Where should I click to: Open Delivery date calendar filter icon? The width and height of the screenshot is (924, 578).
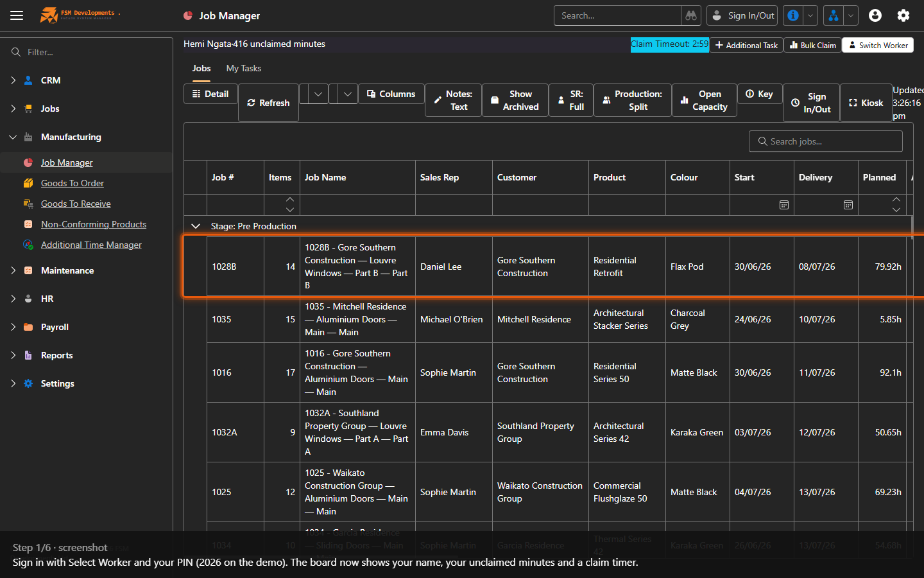848,205
